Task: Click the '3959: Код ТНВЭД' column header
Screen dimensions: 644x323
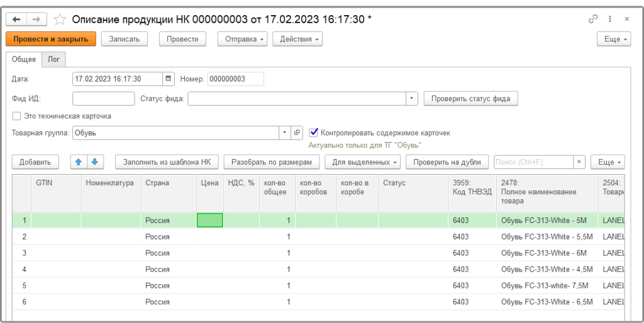Action: pyautogui.click(x=472, y=193)
